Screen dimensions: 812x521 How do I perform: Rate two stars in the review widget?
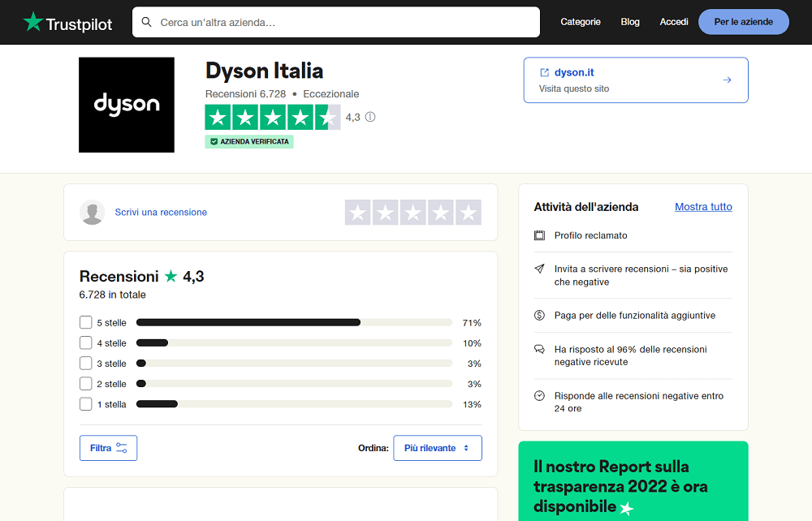coord(385,212)
